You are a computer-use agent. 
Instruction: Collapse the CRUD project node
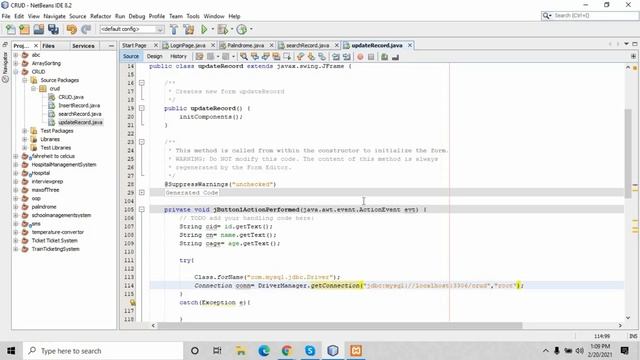click(x=16, y=72)
